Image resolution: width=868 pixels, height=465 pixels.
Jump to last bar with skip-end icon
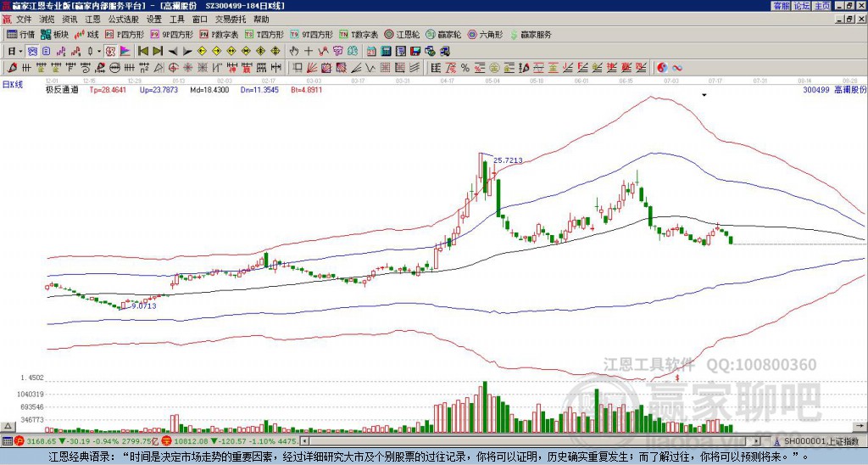point(158,51)
